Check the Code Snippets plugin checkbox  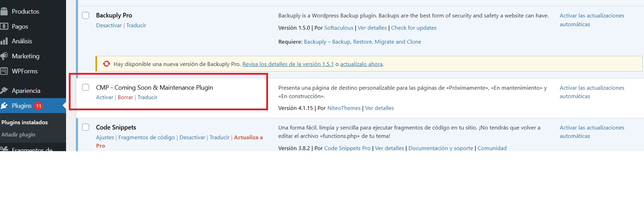tap(86, 127)
